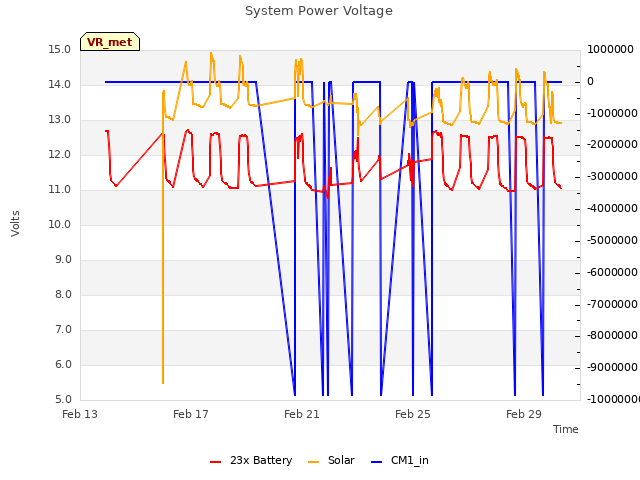Screen dimensions: 640x480
Task: Click the 14.0 volts tick label
Action: point(60,85)
